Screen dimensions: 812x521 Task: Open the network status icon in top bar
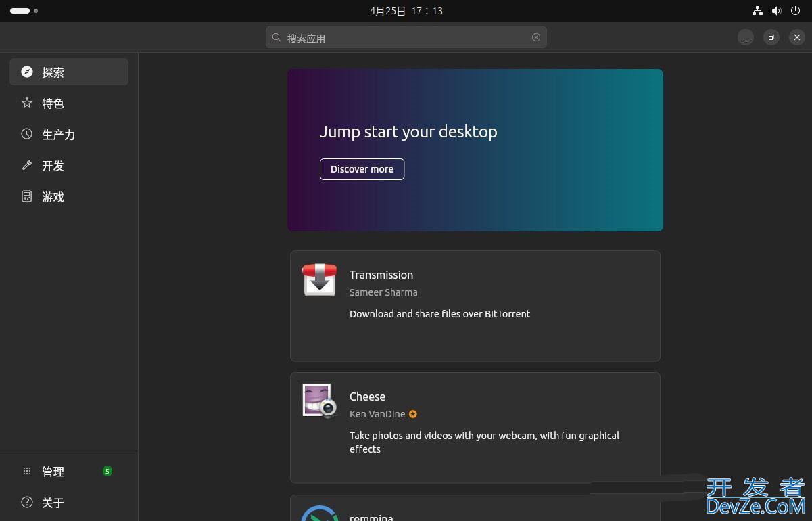coord(757,11)
